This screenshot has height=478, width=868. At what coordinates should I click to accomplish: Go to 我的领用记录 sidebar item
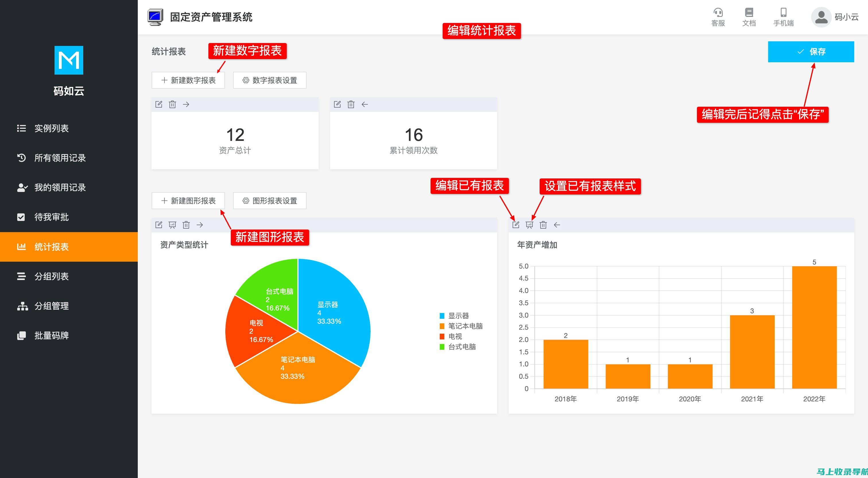(x=69, y=188)
